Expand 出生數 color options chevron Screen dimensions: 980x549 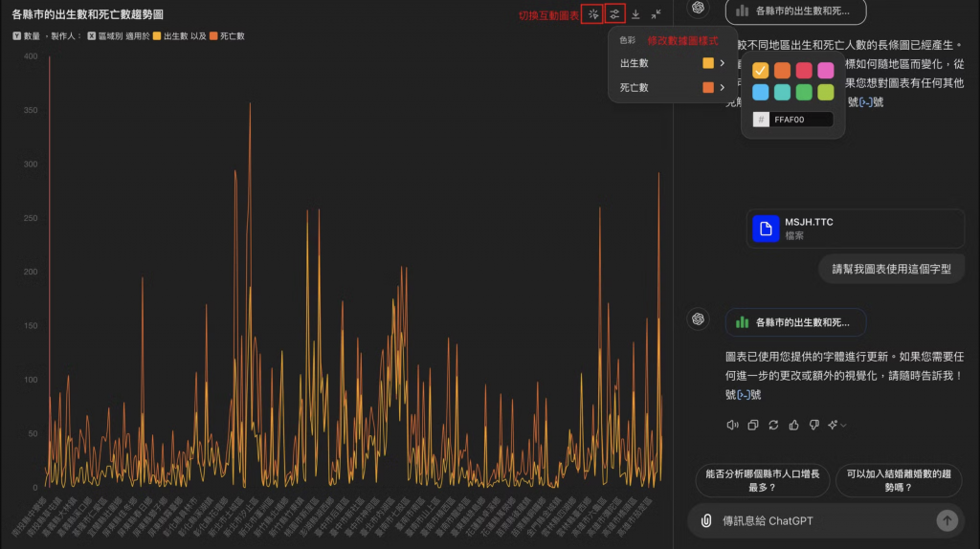722,63
